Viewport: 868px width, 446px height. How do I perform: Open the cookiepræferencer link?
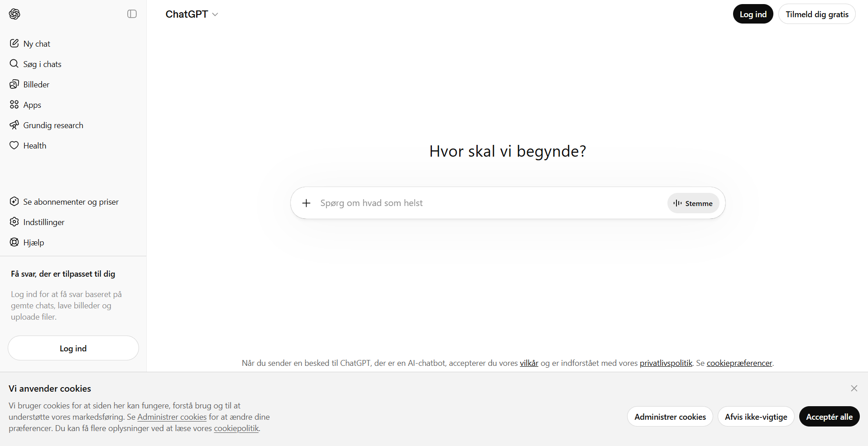[739, 363]
